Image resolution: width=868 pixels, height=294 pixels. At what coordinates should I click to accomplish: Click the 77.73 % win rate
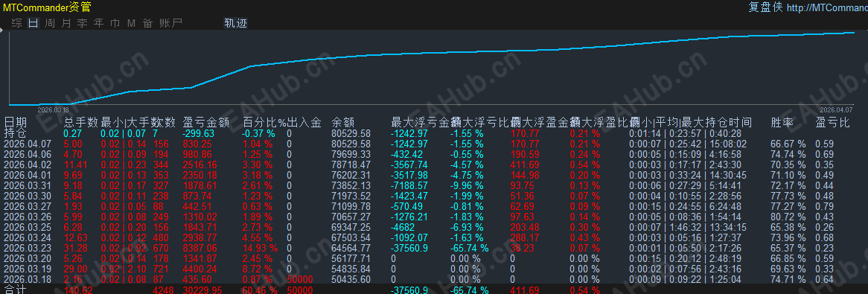click(x=788, y=196)
